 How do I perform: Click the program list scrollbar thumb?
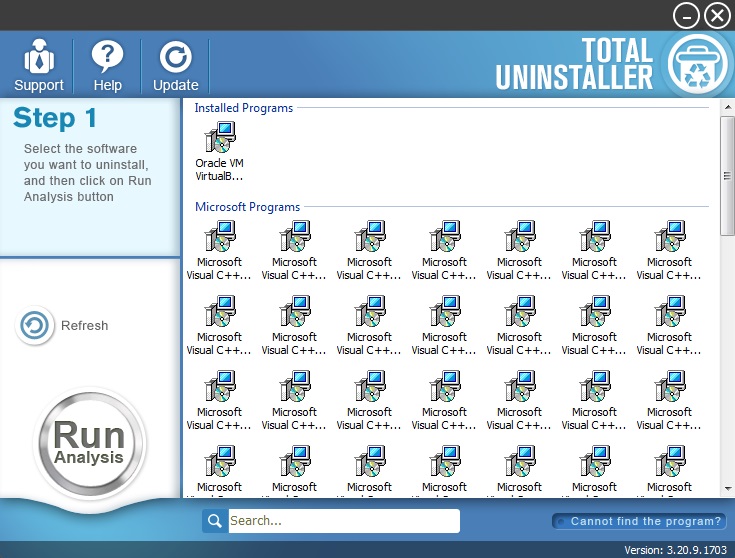(x=728, y=176)
